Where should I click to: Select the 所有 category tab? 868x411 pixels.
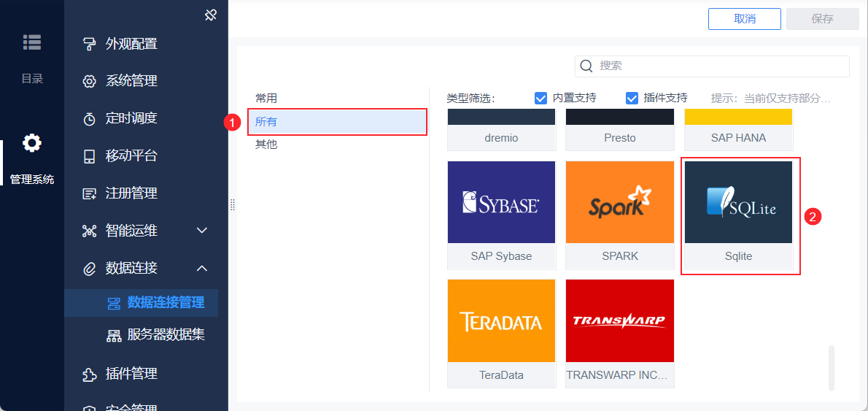coord(338,122)
